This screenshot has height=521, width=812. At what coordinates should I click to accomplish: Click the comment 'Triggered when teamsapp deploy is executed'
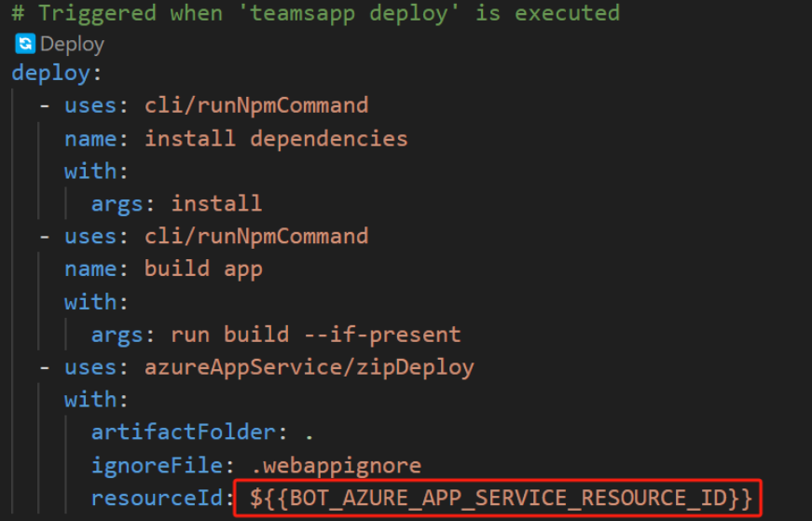tap(315, 13)
